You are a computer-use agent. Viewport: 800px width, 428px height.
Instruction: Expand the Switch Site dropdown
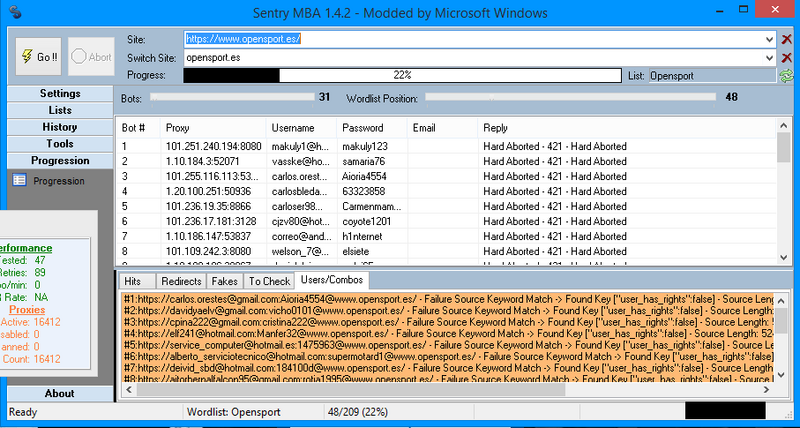769,58
